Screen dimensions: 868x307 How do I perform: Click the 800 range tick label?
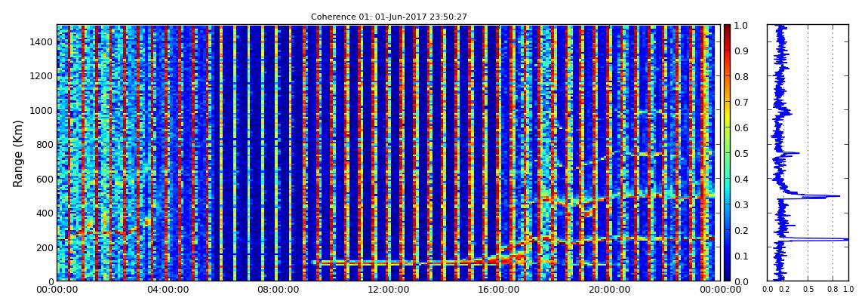[x=43, y=145]
